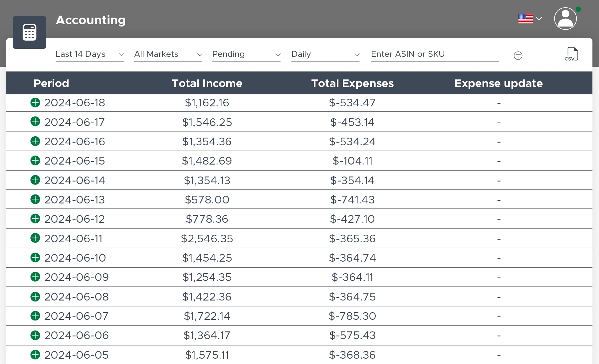
Task: Expand the row for 2024-06-10
Action: point(35,257)
